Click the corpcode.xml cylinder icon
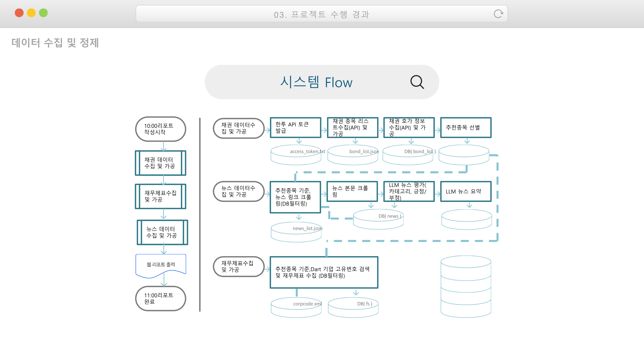This screenshot has height=362, width=644. click(x=296, y=307)
